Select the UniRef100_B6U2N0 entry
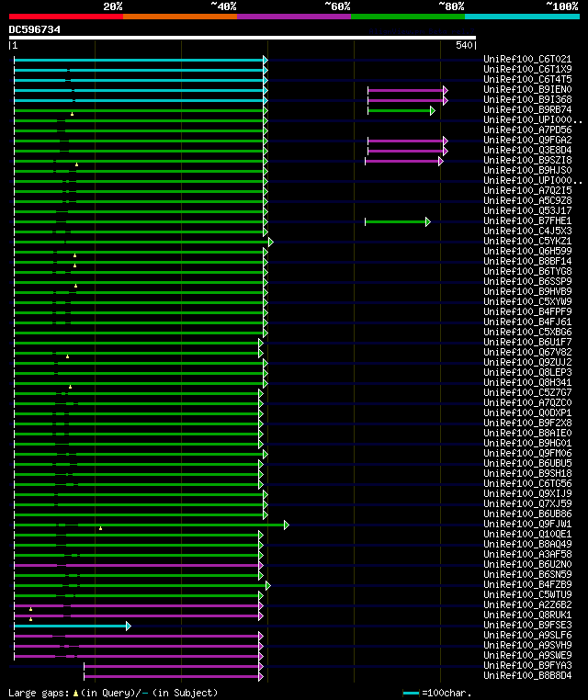Viewport: 588px width, 700px height. pyautogui.click(x=527, y=564)
